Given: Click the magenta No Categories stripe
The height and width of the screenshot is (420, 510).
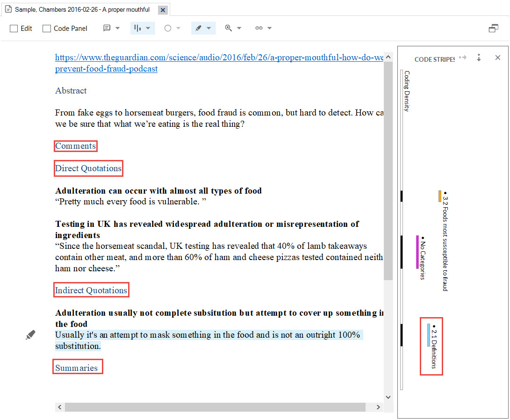Looking at the screenshot, I should pyautogui.click(x=417, y=252).
